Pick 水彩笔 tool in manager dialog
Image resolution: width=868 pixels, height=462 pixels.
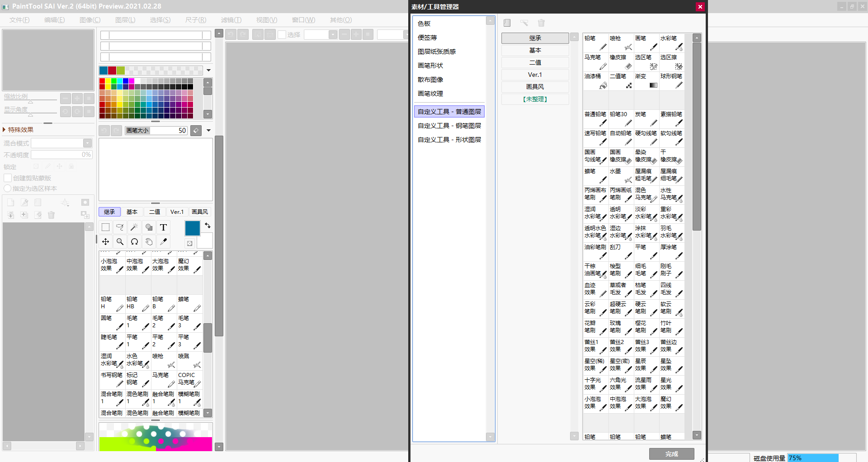pos(671,43)
